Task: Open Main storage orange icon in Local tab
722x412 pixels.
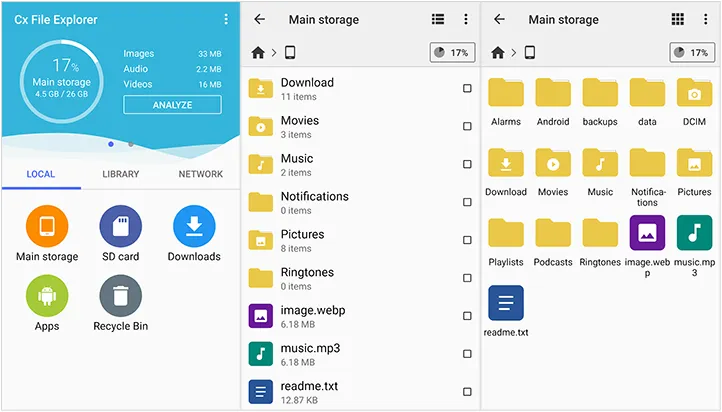Action: tap(47, 226)
